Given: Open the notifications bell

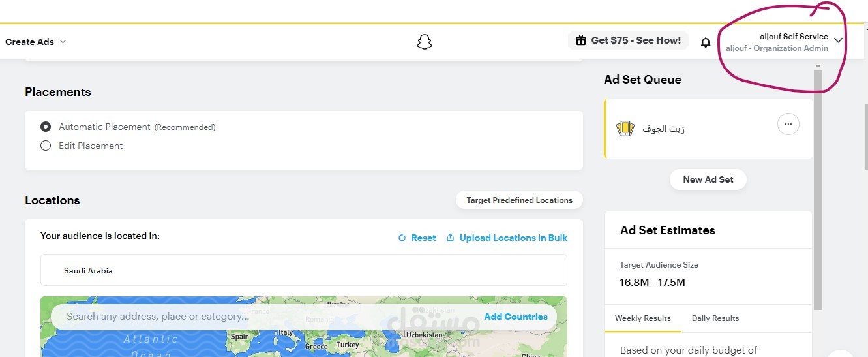Looking at the screenshot, I should point(706,42).
